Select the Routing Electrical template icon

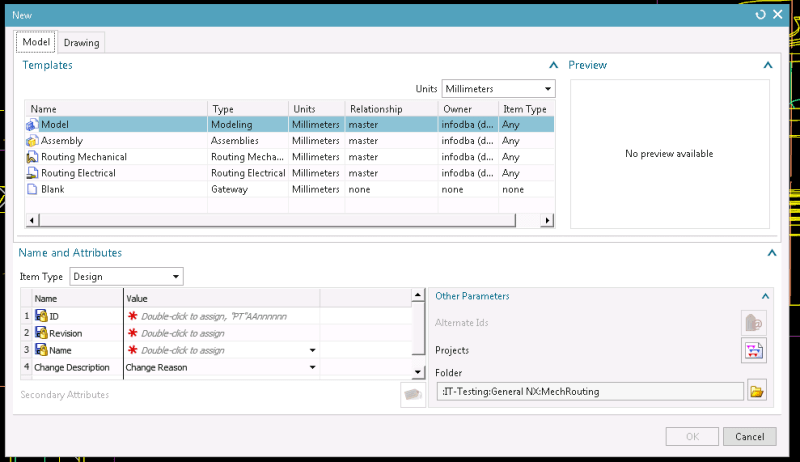[32, 173]
